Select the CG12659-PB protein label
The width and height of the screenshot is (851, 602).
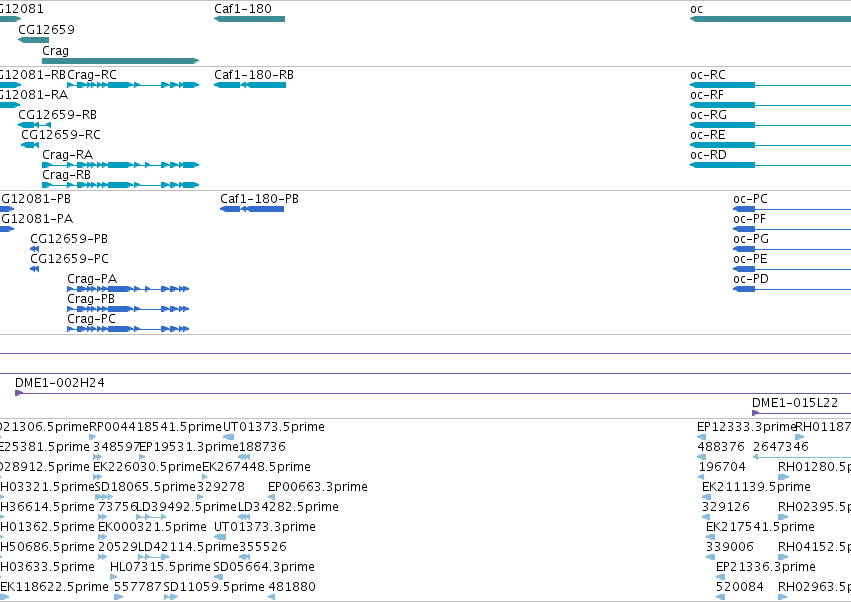pyautogui.click(x=69, y=239)
